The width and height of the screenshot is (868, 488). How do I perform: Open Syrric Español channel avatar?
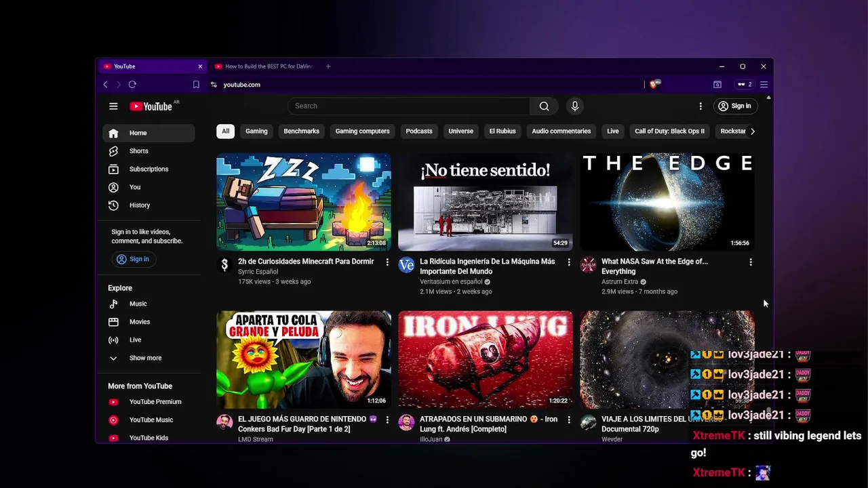(x=224, y=265)
